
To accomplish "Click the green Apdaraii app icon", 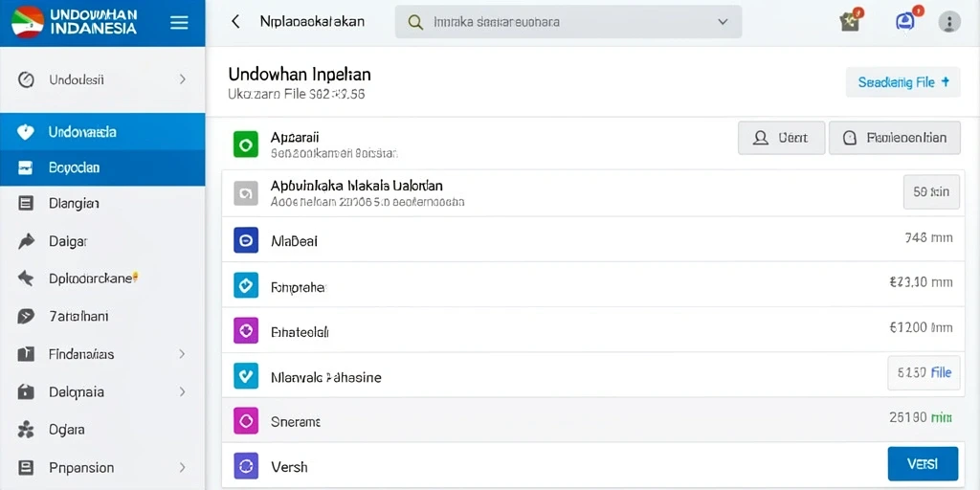I will (x=246, y=144).
